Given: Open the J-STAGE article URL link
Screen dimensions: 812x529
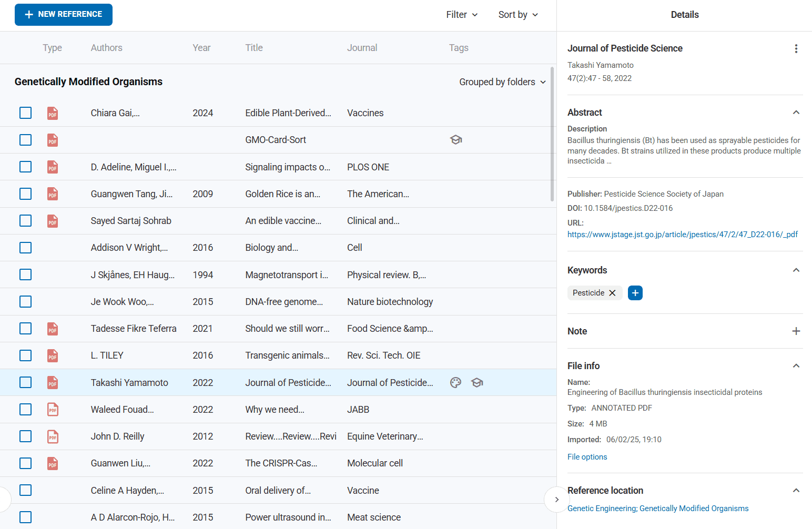Looking at the screenshot, I should pyautogui.click(x=682, y=235).
